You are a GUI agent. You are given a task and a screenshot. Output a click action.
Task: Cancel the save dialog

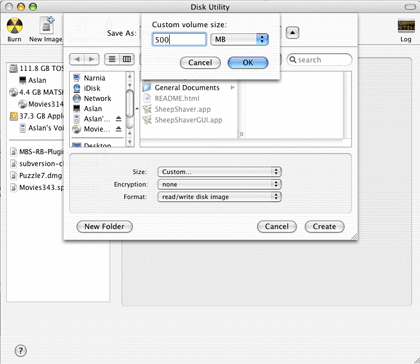coord(277,226)
